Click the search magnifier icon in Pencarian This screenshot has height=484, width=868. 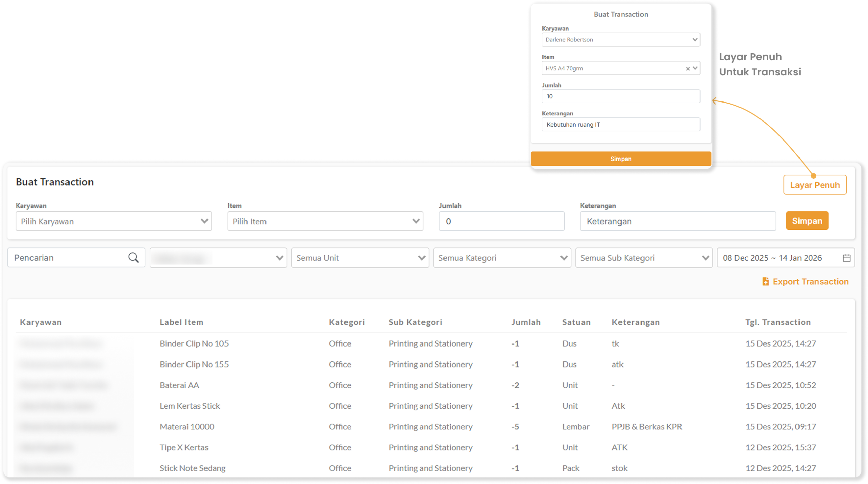coord(133,258)
